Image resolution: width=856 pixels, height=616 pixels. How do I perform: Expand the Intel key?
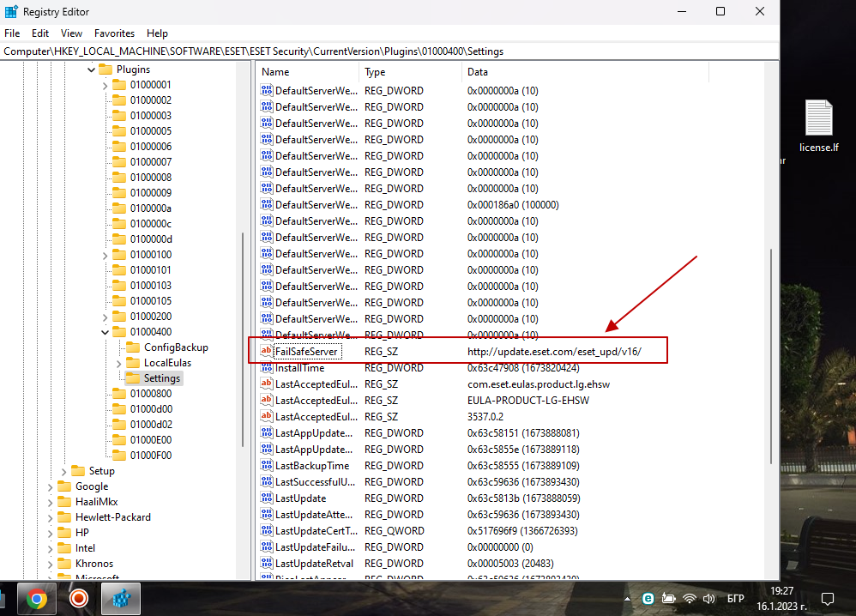click(51, 548)
